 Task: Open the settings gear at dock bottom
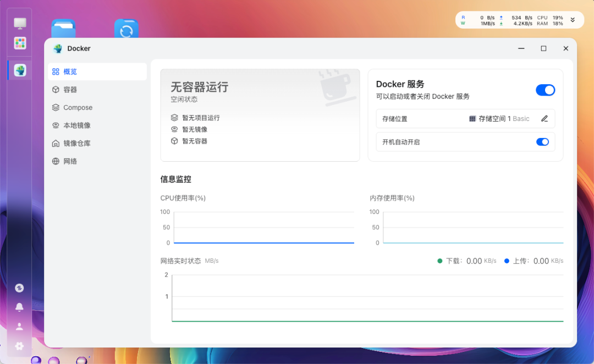(x=19, y=346)
